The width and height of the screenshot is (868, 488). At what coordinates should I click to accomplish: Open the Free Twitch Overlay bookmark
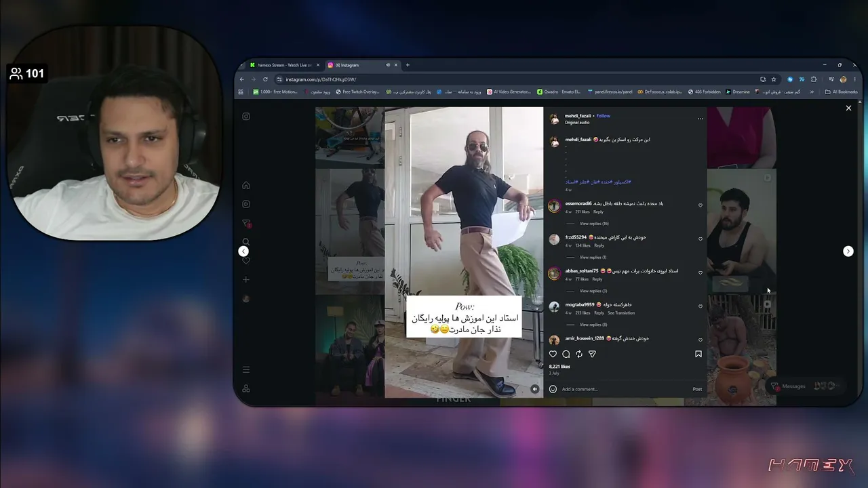[358, 91]
